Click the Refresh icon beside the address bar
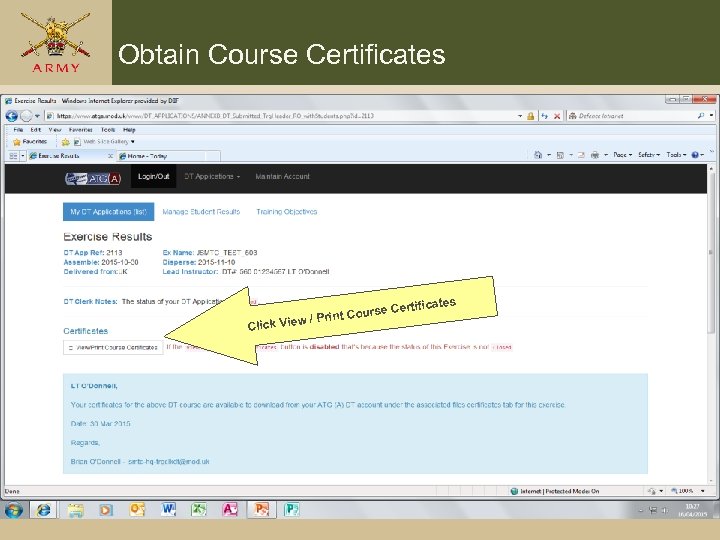Viewport: 720px width, 540px height. [544, 116]
